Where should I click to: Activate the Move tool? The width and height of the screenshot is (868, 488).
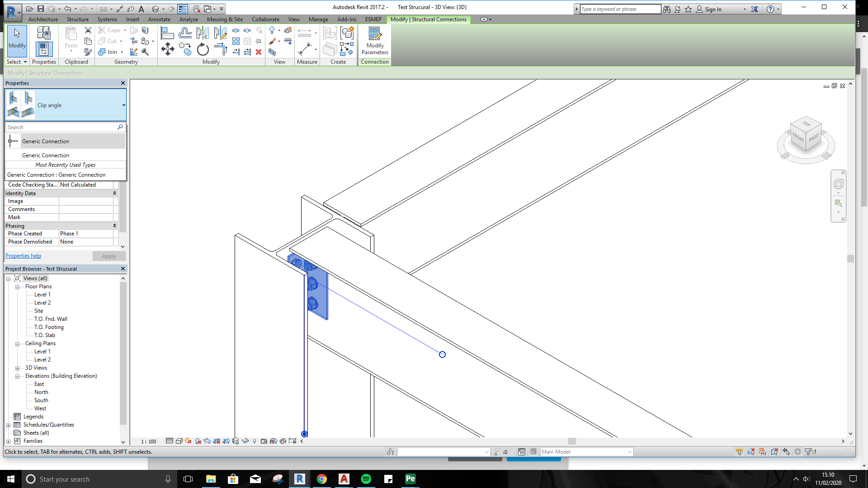(167, 50)
